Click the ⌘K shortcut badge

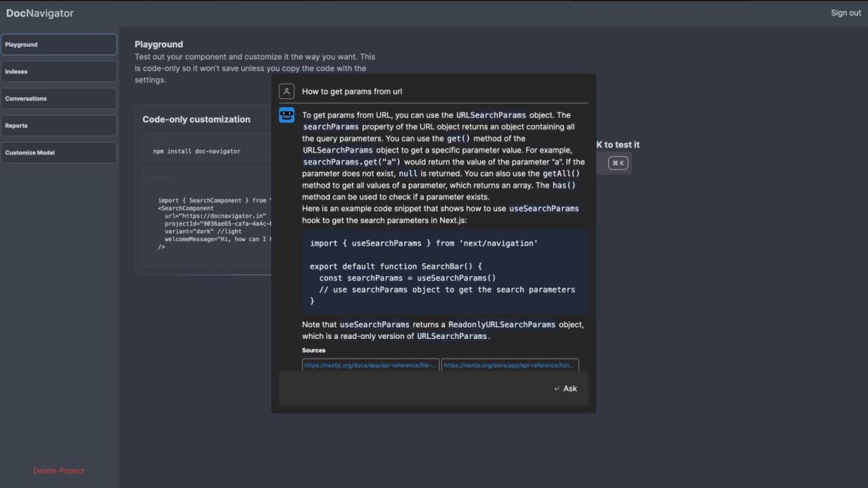coord(618,163)
